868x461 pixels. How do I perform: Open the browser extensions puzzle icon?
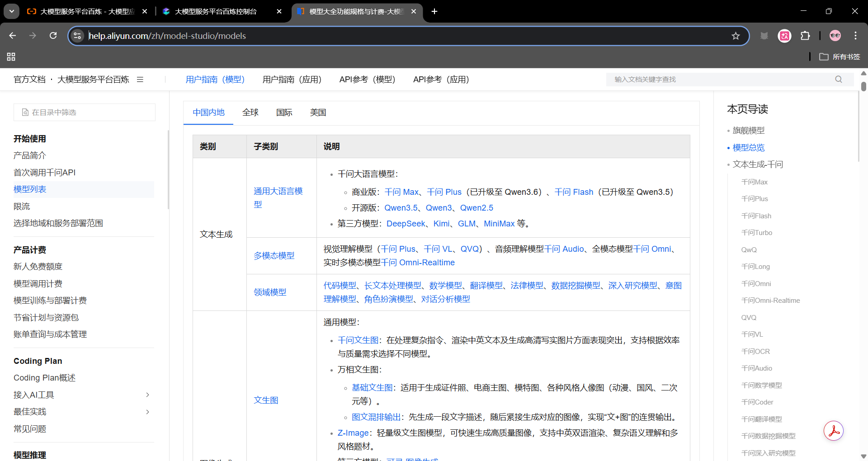coord(805,36)
